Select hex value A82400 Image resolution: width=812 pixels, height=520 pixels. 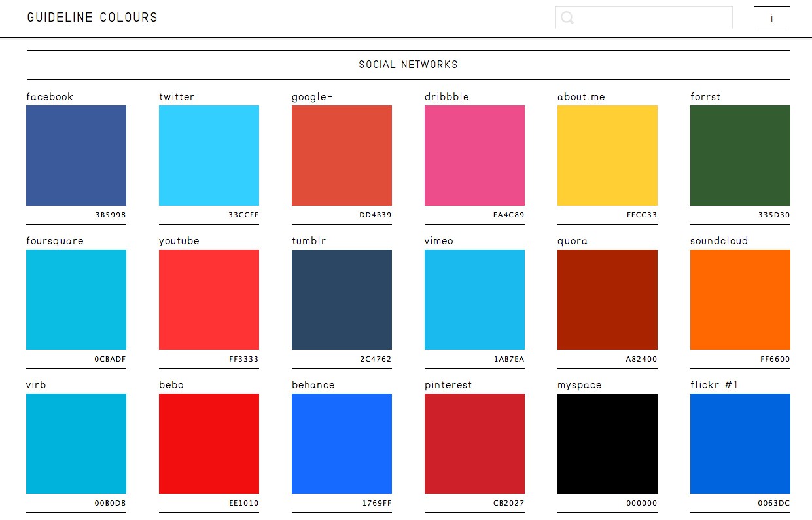tap(641, 359)
